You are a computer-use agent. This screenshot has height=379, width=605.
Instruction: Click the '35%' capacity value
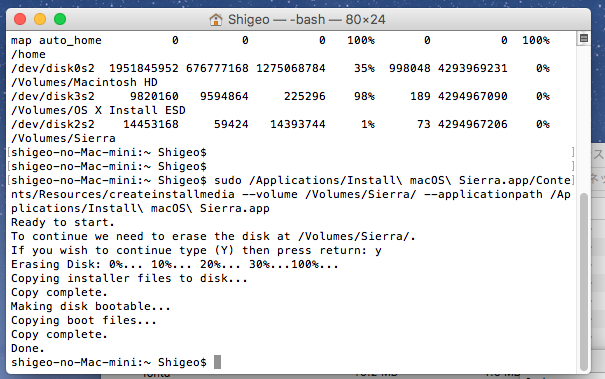(364, 68)
